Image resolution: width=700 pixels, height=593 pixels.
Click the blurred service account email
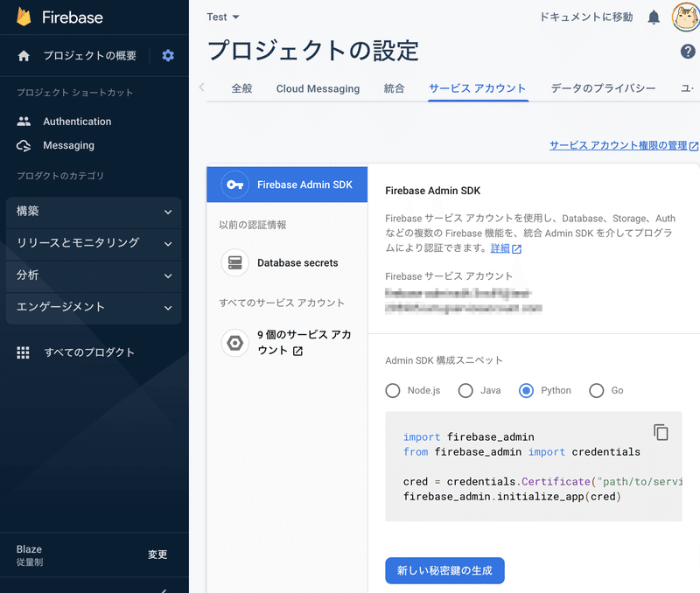pyautogui.click(x=464, y=301)
